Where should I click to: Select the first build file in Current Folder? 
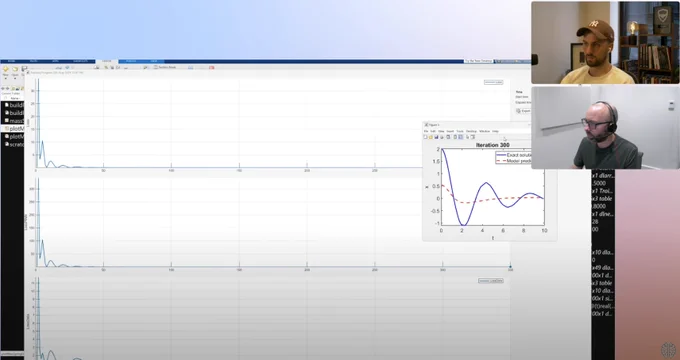pyautogui.click(x=13, y=105)
